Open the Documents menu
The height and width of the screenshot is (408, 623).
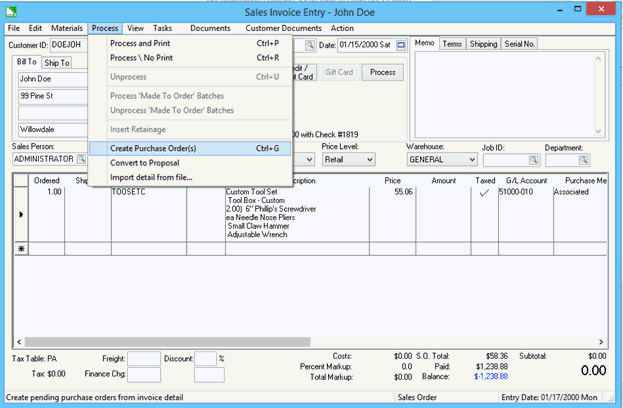(210, 28)
